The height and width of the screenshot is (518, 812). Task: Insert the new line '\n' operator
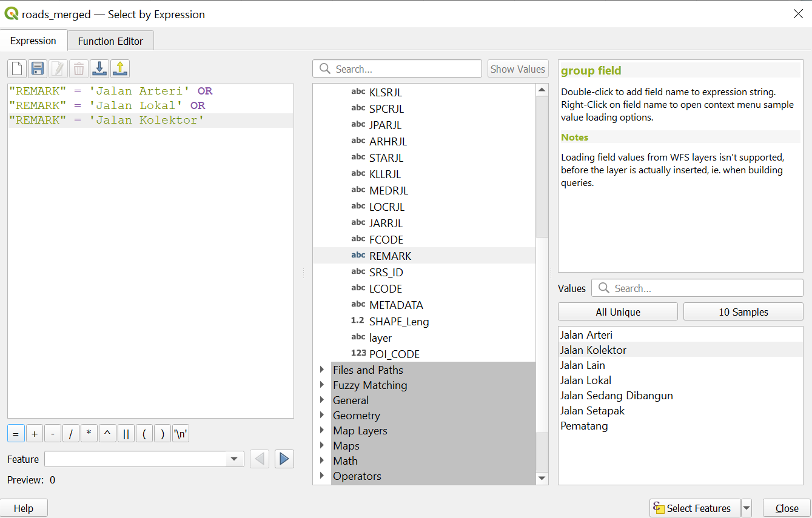[181, 434]
